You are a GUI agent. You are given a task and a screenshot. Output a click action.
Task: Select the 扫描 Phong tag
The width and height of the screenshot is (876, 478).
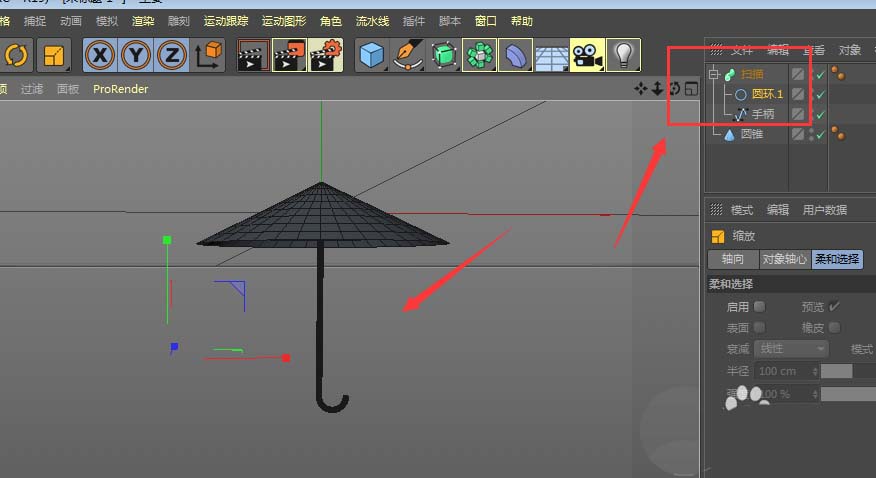coord(837,73)
